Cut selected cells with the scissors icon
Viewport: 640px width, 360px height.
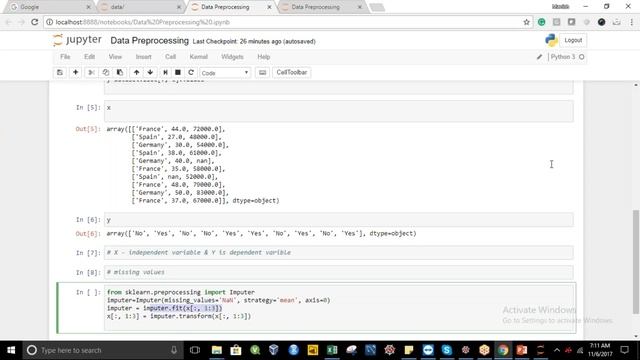[x=91, y=73]
